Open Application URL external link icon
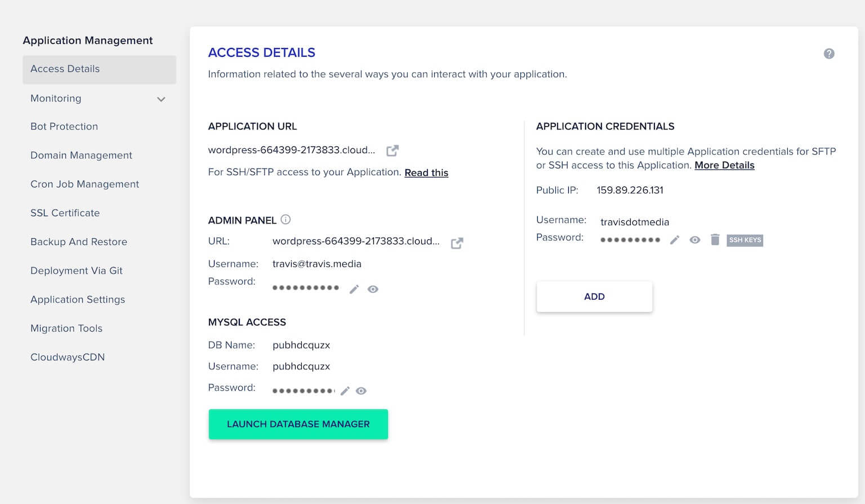 click(x=393, y=150)
